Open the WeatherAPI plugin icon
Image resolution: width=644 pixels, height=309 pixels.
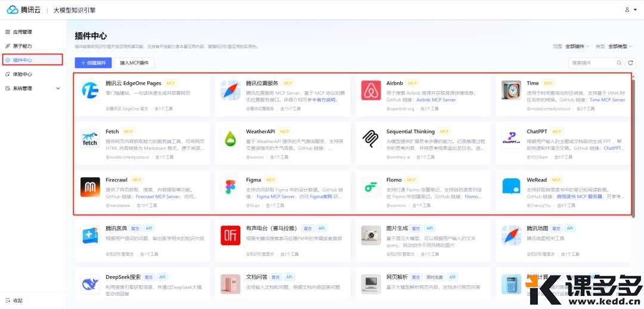click(x=230, y=139)
